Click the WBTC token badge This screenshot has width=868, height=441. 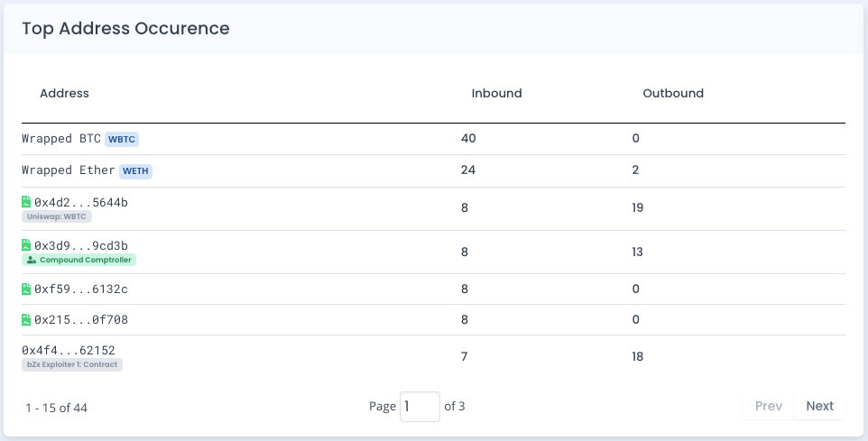(122, 140)
